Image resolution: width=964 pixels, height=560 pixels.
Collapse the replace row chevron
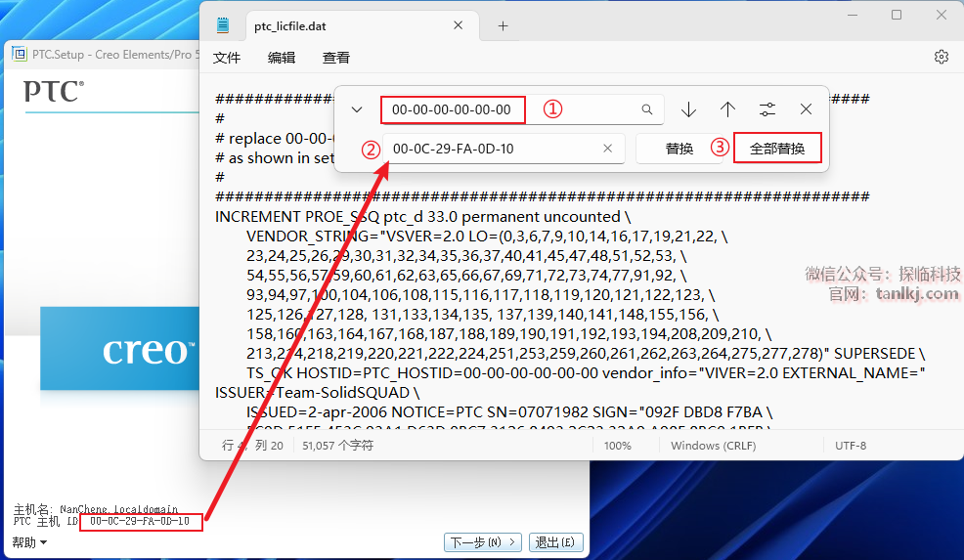pyautogui.click(x=357, y=109)
